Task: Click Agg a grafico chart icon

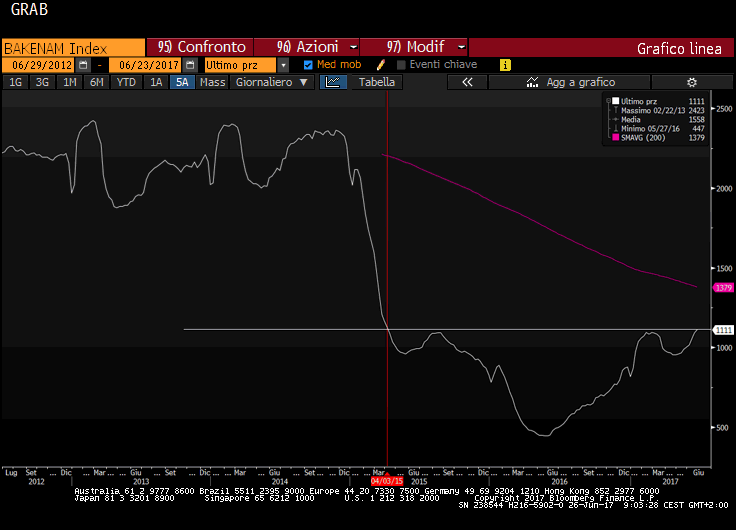Action: 532,82
